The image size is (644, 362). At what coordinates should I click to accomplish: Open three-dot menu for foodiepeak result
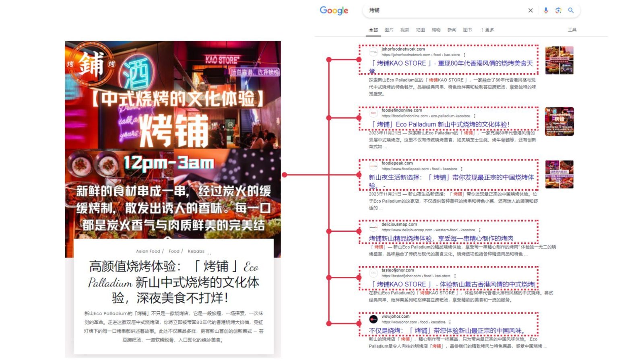pyautogui.click(x=462, y=169)
